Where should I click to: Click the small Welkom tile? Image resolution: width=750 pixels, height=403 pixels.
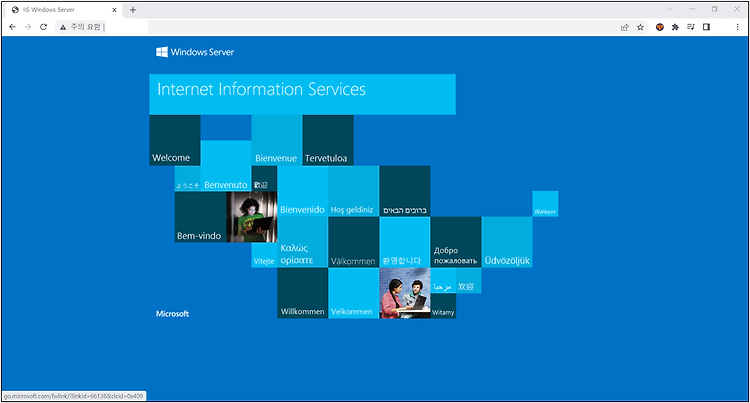[x=545, y=204]
